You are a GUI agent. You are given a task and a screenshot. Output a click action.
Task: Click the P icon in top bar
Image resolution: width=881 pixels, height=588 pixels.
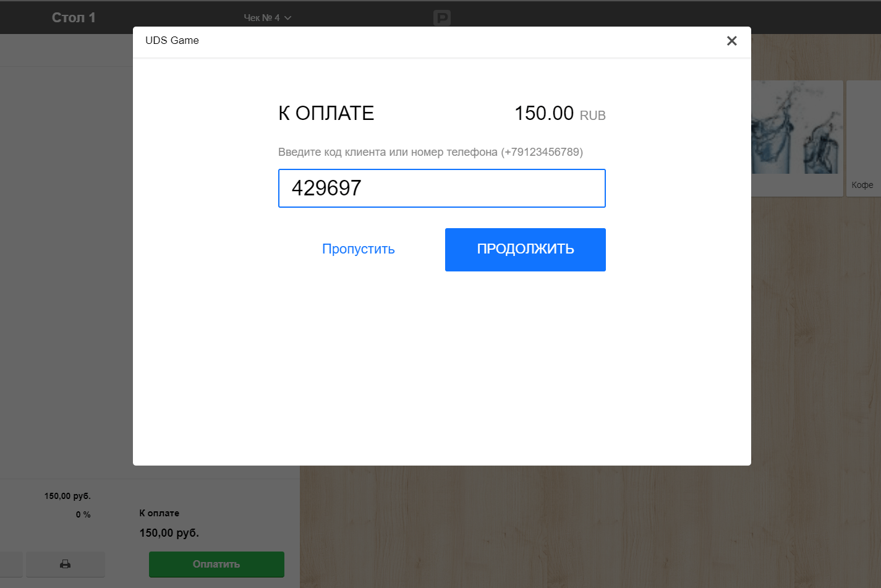tap(442, 18)
